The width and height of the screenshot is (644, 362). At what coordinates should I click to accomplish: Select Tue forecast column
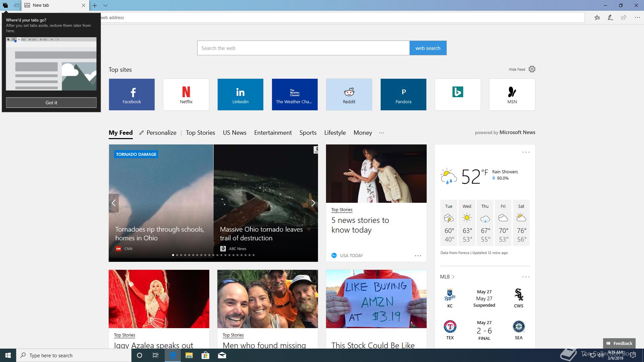449,223
